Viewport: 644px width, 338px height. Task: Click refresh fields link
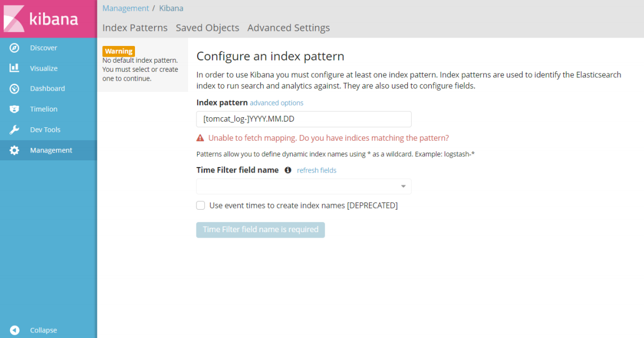pyautogui.click(x=316, y=170)
